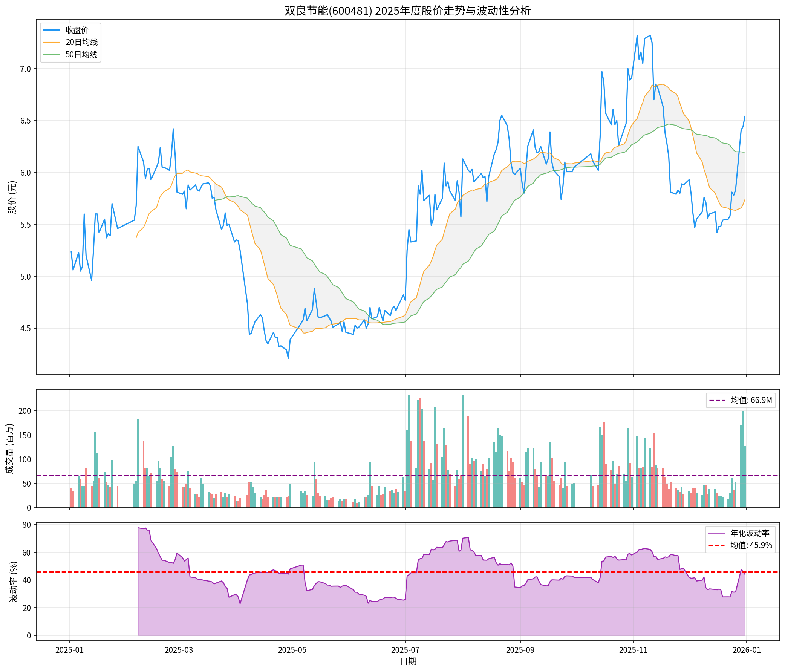Image resolution: width=785 pixels, height=672 pixels.
Task: Click the 2025-07 x-axis tick label
Action: (x=405, y=650)
